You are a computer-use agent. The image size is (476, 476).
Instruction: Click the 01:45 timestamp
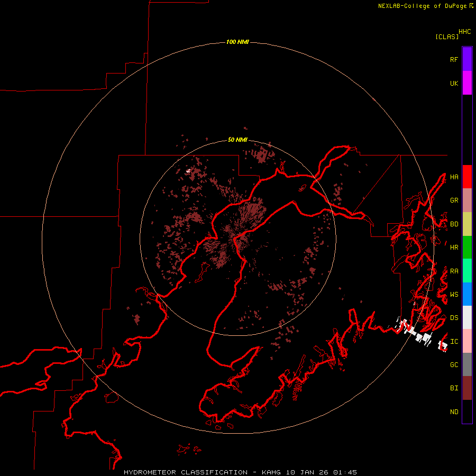tap(345, 472)
